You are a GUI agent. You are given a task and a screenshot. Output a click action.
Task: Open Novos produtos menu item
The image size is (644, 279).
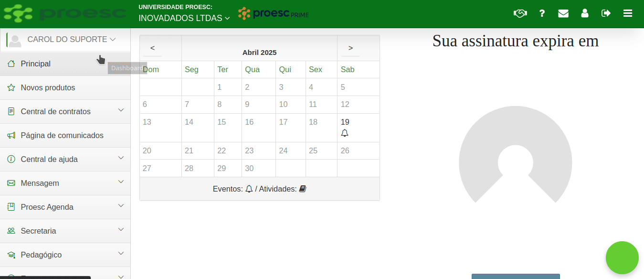(65, 87)
